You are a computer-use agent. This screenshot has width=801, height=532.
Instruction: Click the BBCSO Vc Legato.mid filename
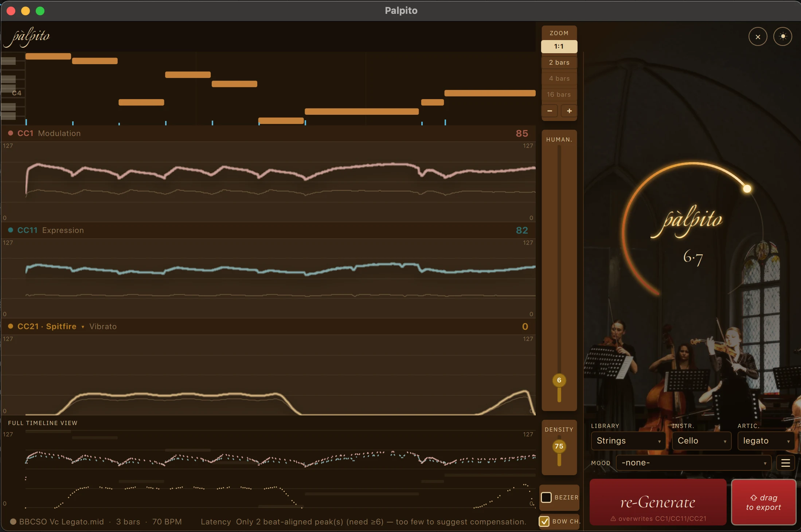pos(61,521)
